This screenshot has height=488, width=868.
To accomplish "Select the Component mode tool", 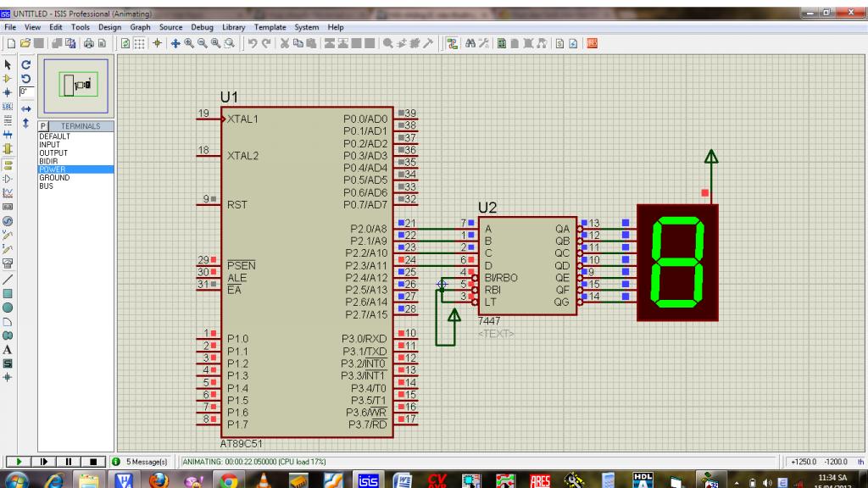I will point(8,78).
